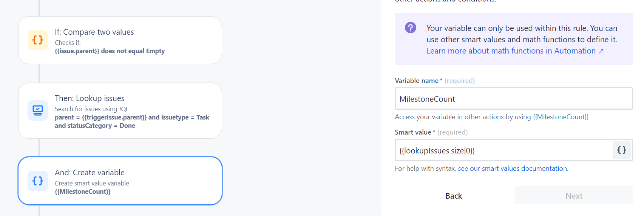The height and width of the screenshot is (216, 644).
Task: Click the issue.parent does not equal Empty text
Action: click(110, 51)
